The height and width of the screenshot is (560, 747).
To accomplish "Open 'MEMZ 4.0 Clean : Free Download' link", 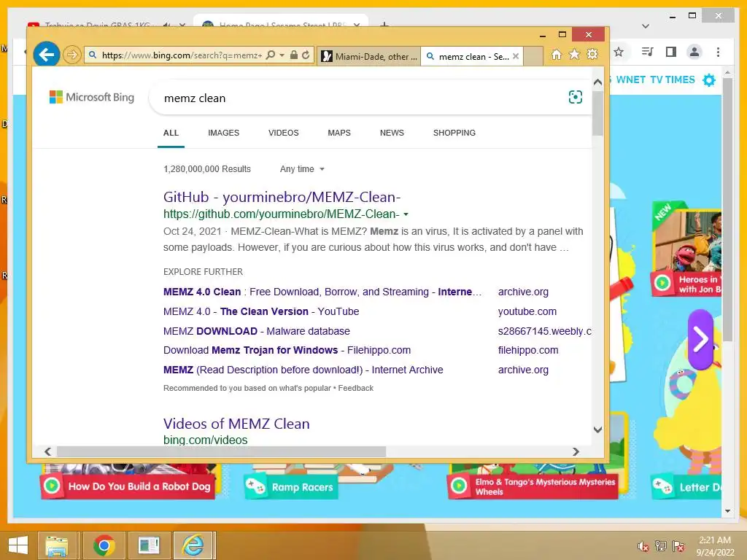I will click(x=322, y=292).
